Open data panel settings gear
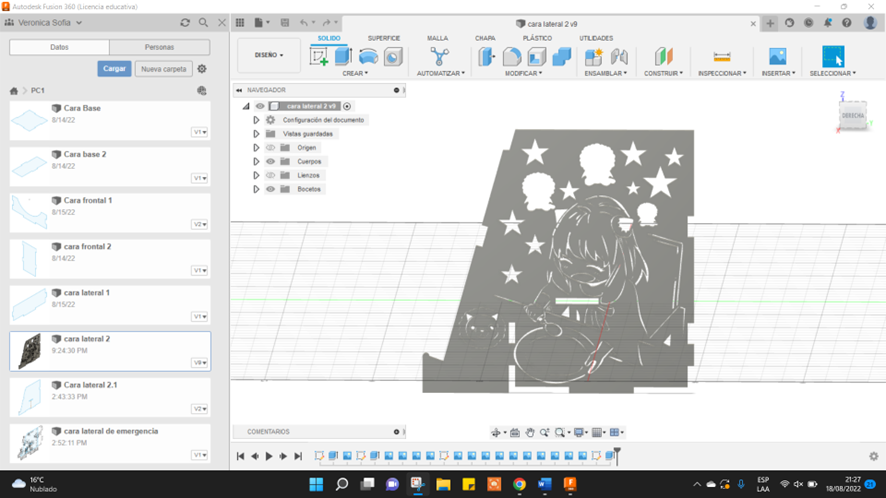This screenshot has width=886, height=498. point(202,69)
